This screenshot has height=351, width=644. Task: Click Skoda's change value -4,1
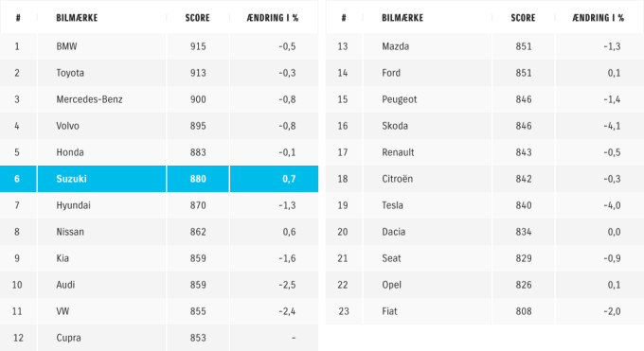point(612,126)
